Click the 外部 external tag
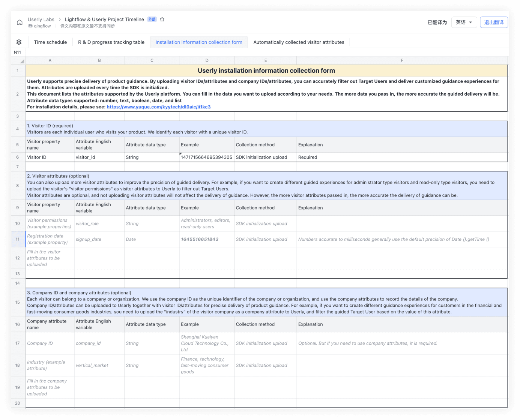Image resolution: width=520 pixels, height=420 pixels. tap(152, 19)
